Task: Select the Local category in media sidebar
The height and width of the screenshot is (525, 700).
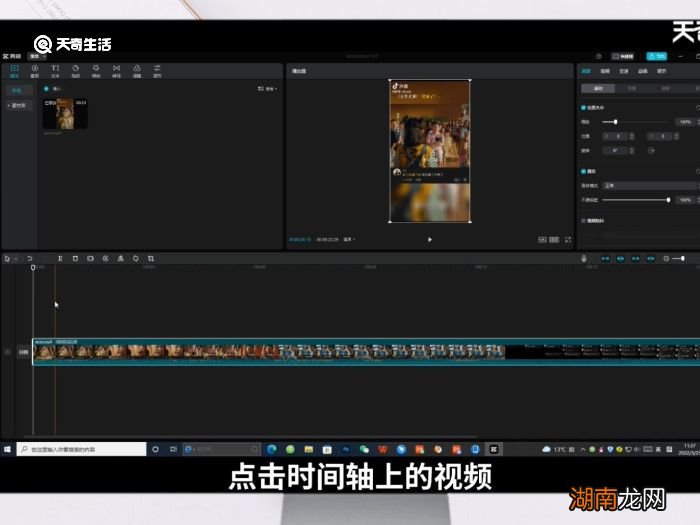Action: click(x=18, y=91)
